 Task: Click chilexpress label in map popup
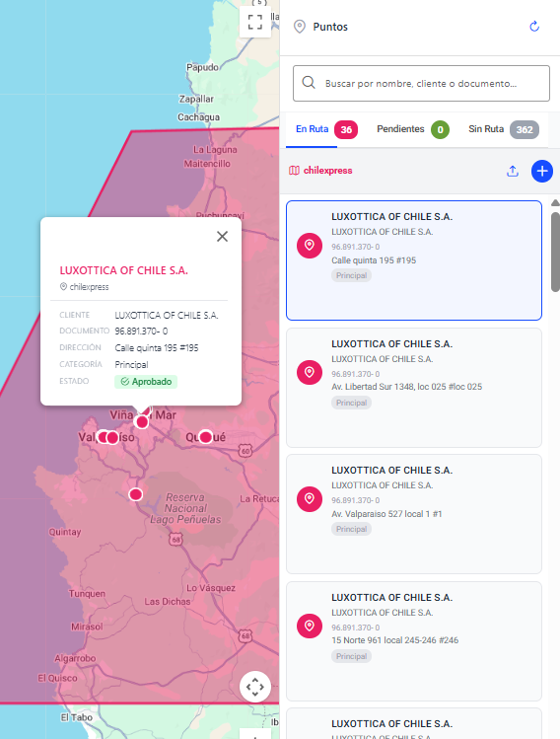89,286
